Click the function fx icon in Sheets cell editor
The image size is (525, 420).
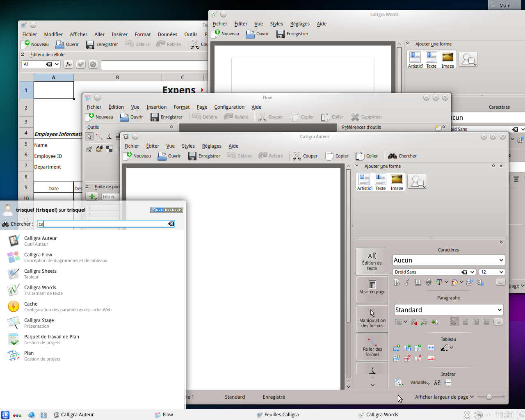point(68,64)
